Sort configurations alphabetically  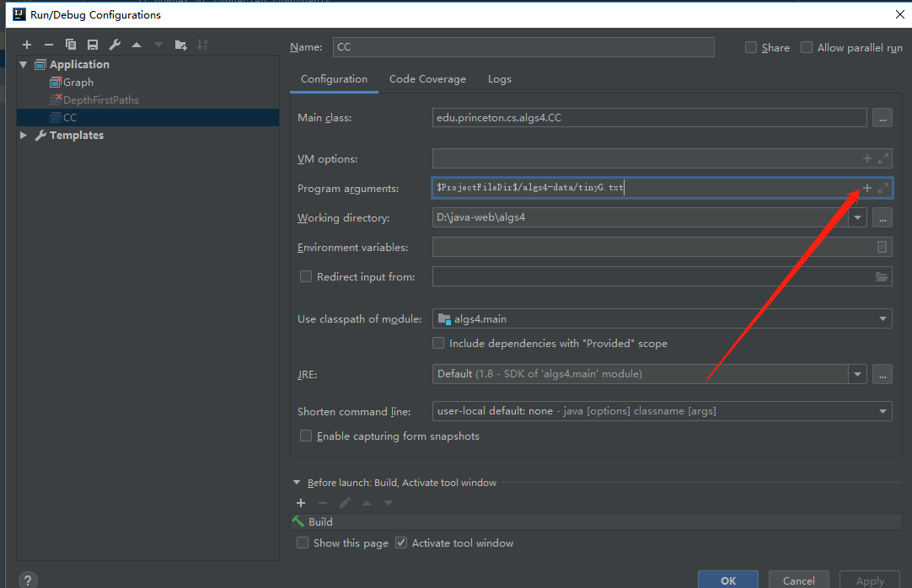click(x=202, y=45)
